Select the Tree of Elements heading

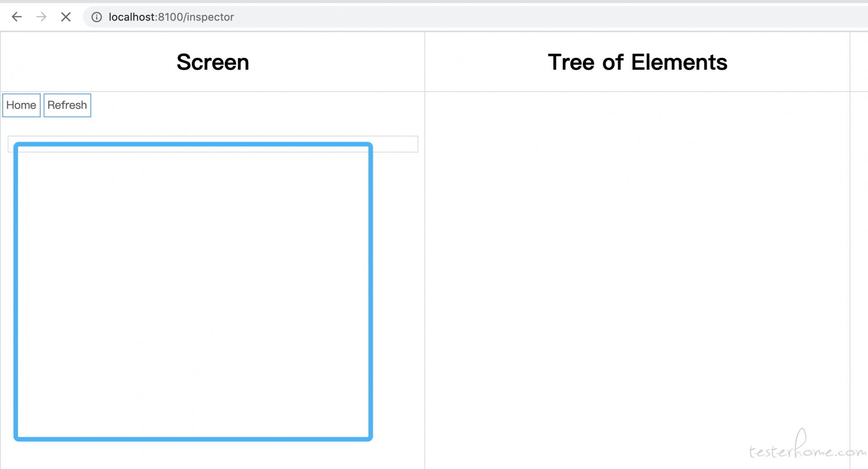[x=637, y=62]
